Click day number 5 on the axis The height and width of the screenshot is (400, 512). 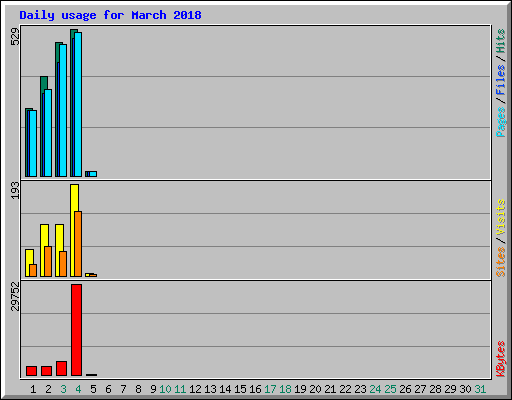93,389
